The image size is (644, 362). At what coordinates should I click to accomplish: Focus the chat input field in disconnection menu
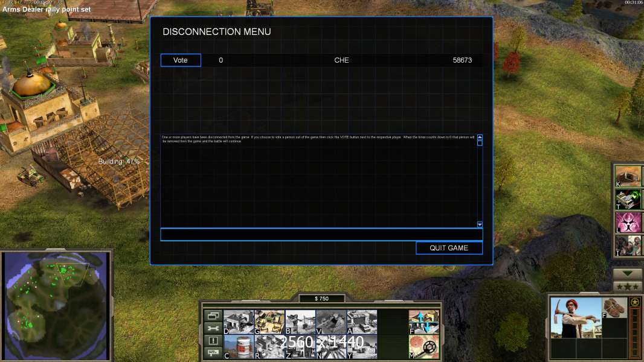321,235
